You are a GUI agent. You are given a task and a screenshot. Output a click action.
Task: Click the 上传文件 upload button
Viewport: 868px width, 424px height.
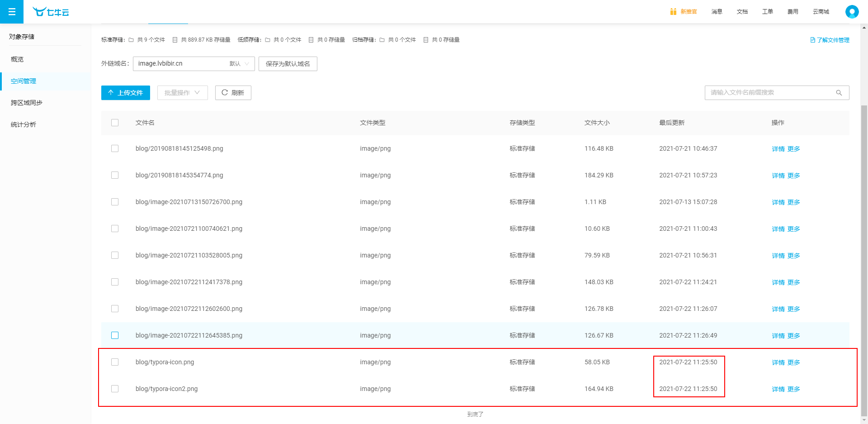[125, 93]
